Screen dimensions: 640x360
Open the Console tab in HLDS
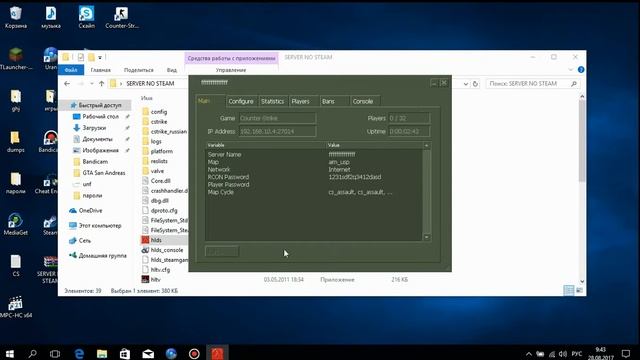tap(363, 101)
